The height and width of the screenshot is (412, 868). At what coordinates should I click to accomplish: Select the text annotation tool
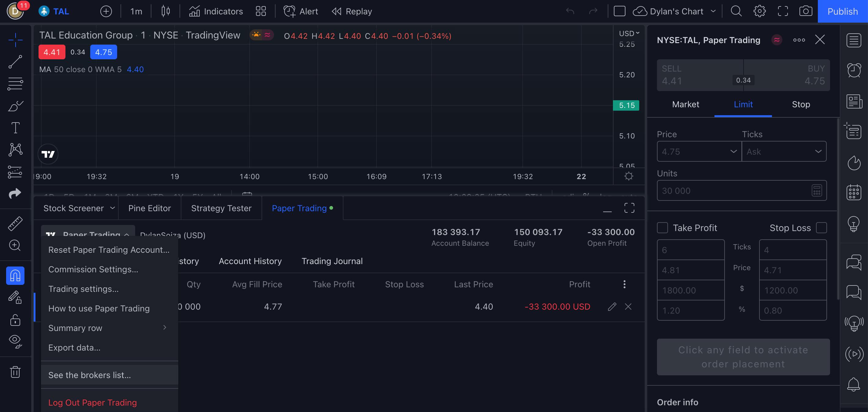[15, 128]
